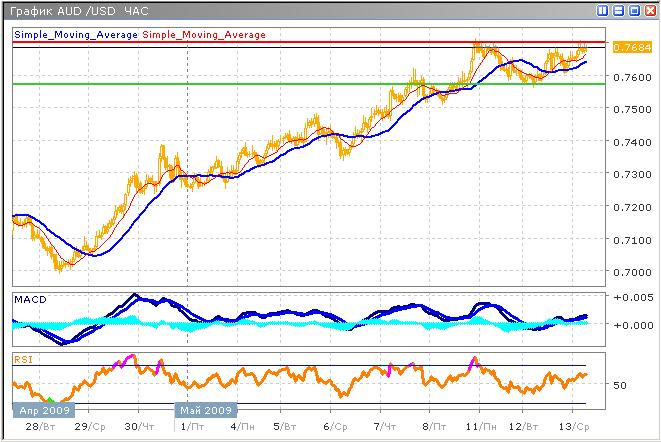661x442 pixels.
Task: Select the green horizontal support line
Action: point(300,84)
